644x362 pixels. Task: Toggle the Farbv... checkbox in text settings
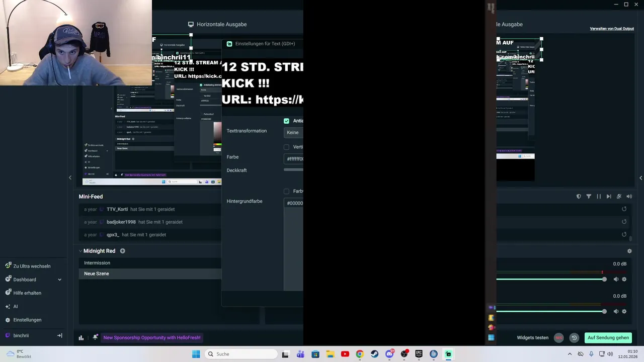coord(286,191)
